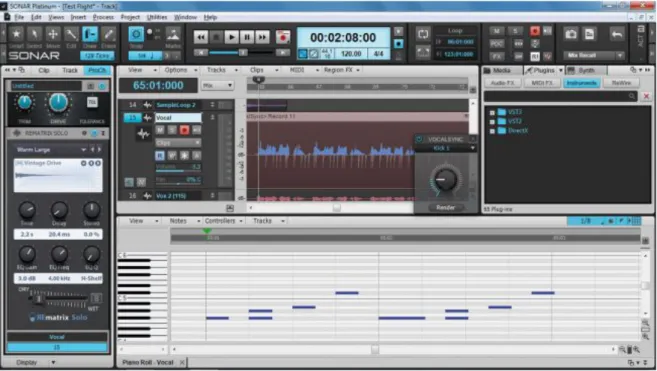The width and height of the screenshot is (657, 371).
Task: Click the Play button in transport
Action: click(231, 37)
